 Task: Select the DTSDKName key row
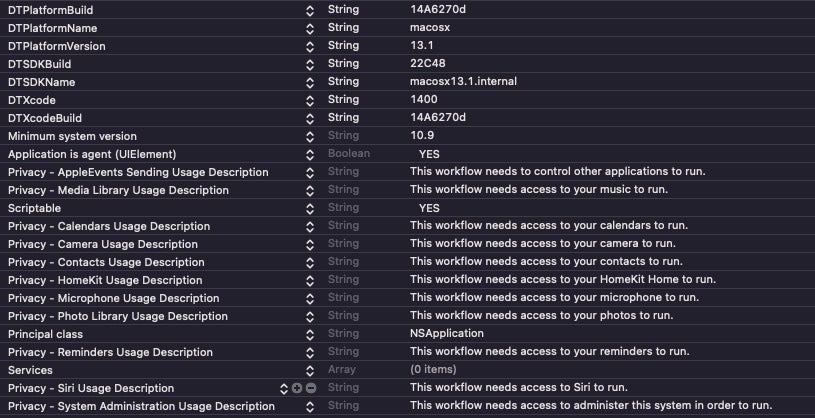[42, 82]
